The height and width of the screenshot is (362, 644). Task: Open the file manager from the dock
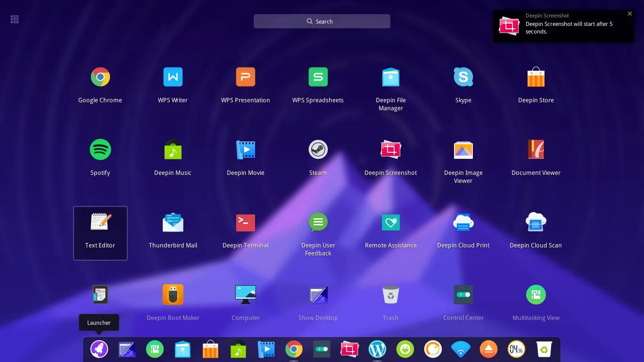(182, 349)
